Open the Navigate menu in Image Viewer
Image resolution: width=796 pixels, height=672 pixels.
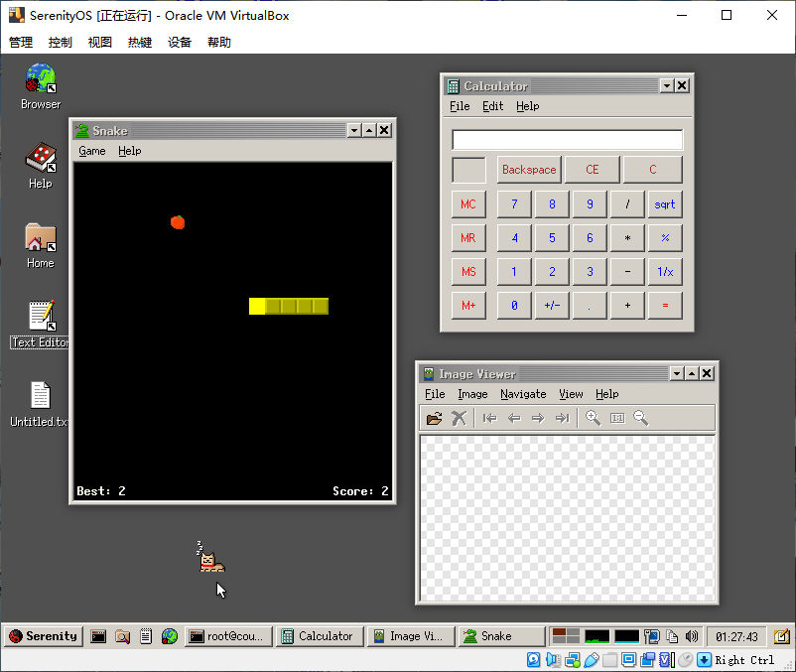(x=523, y=394)
